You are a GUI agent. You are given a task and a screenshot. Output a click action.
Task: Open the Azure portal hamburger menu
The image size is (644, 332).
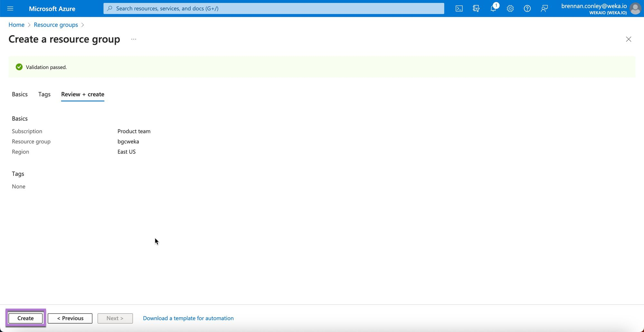pos(10,8)
